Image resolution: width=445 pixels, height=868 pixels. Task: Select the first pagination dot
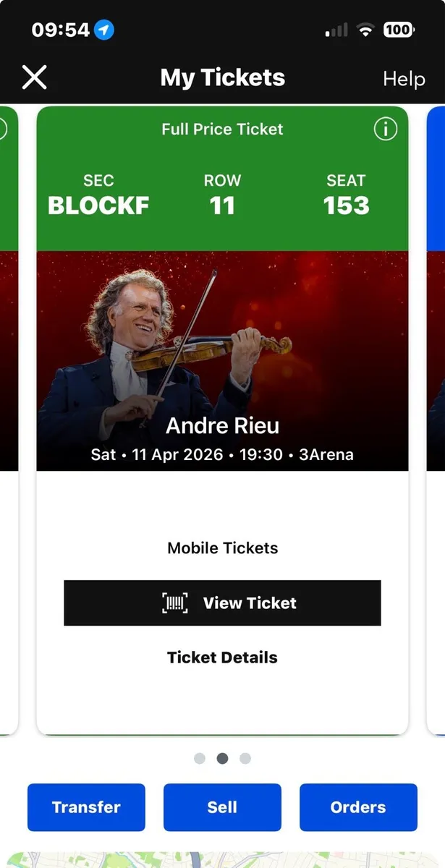200,758
